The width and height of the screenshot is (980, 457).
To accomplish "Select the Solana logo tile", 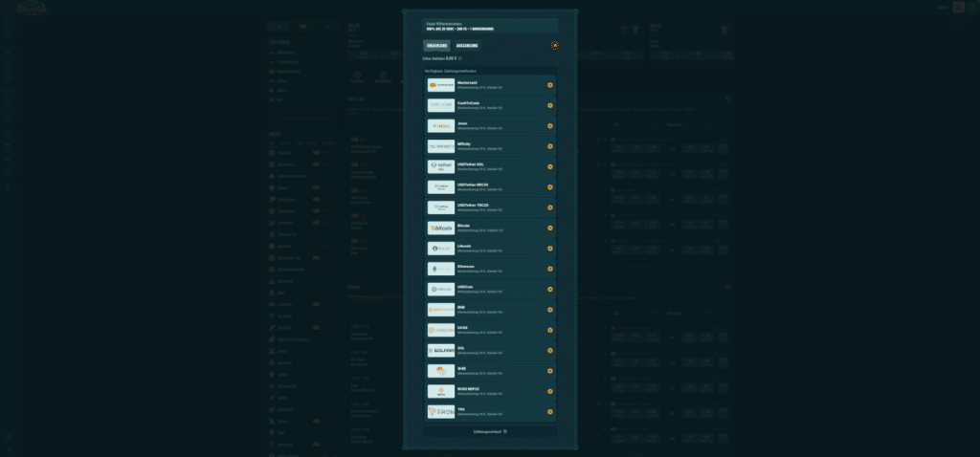I will pyautogui.click(x=440, y=350).
